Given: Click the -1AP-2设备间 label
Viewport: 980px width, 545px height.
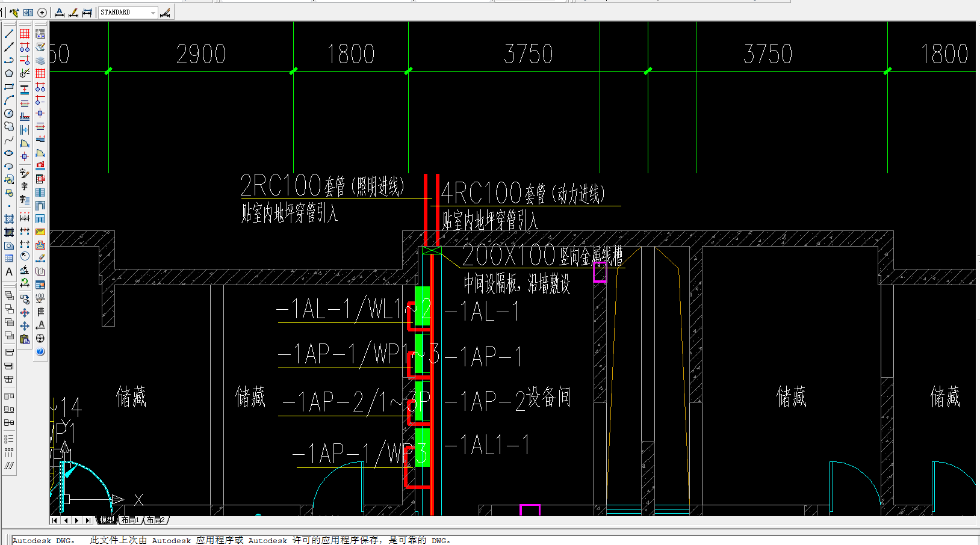Looking at the screenshot, I should click(507, 399).
